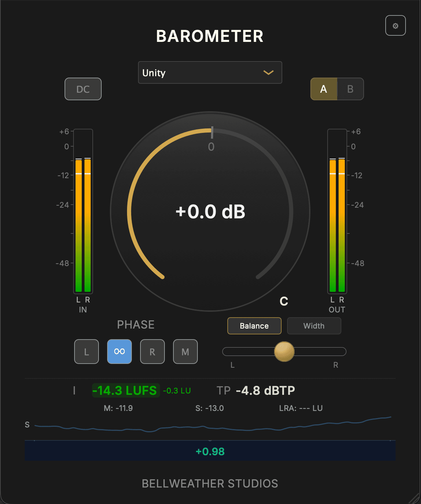Open the Unity preset dropdown

click(x=210, y=72)
